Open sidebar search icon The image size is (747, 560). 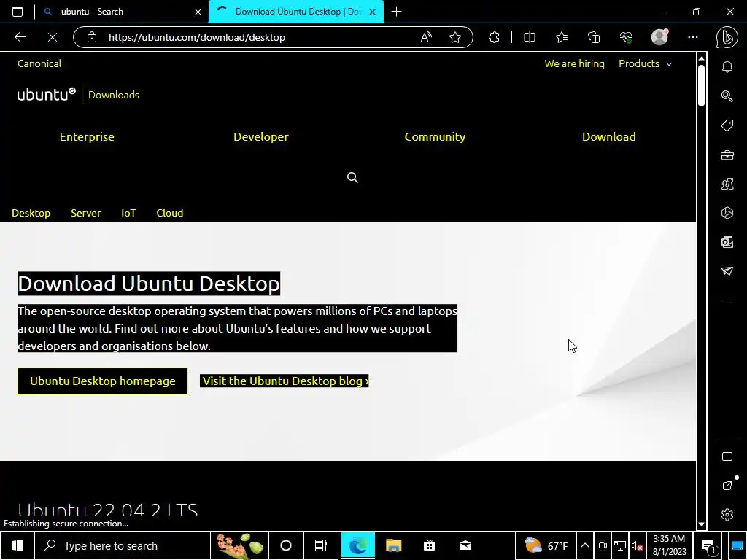pyautogui.click(x=727, y=96)
